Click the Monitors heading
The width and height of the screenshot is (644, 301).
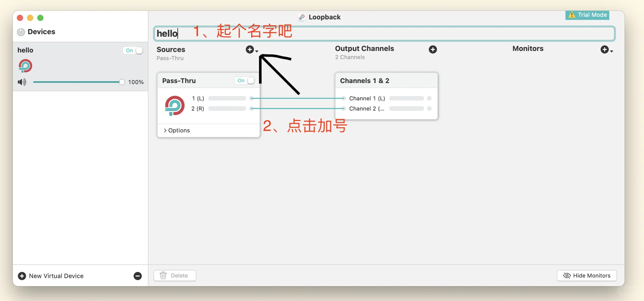coord(528,49)
